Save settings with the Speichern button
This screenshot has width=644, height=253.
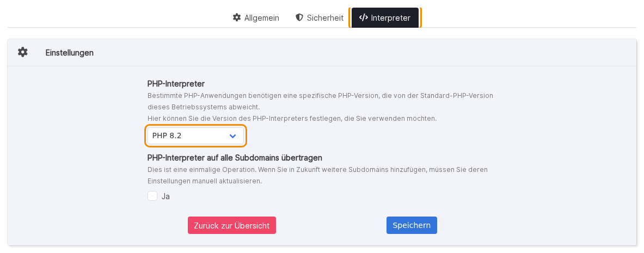[x=412, y=225]
